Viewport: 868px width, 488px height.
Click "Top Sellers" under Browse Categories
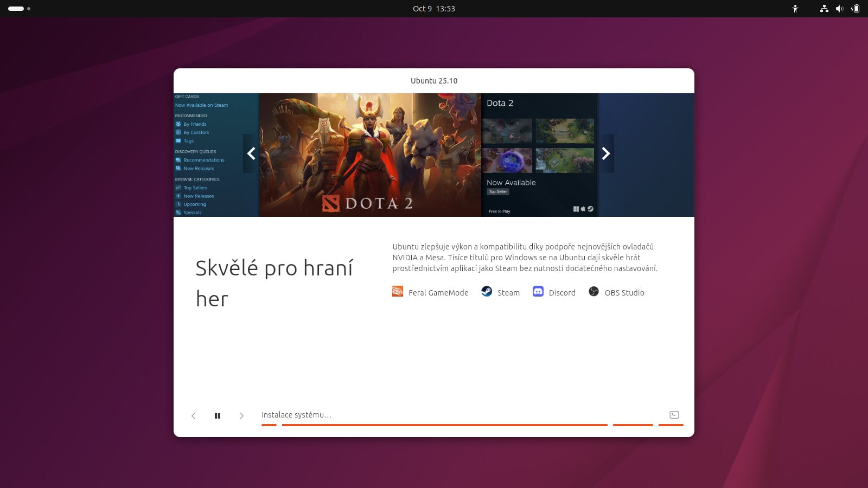(195, 188)
